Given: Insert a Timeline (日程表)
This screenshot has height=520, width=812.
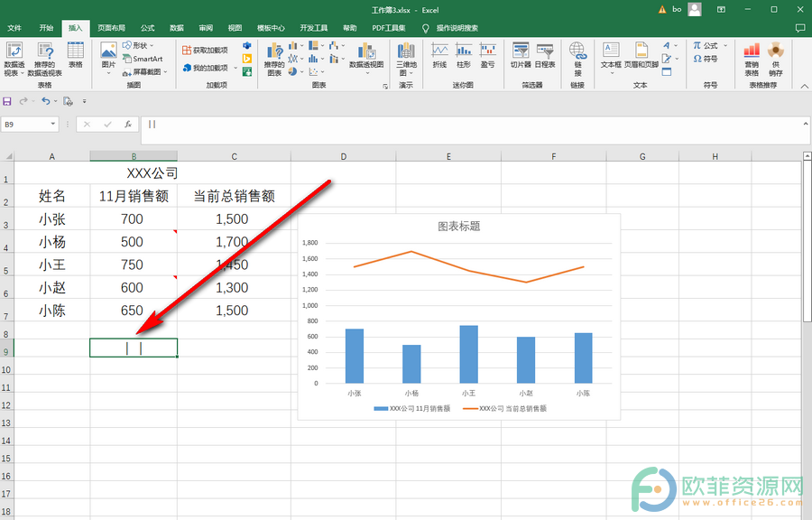Looking at the screenshot, I should [x=545, y=55].
